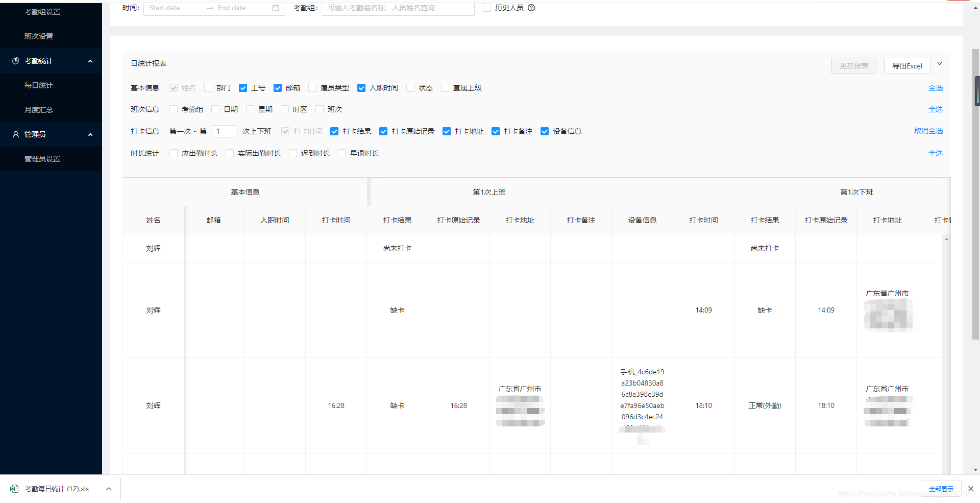The height and width of the screenshot is (503, 980).
Task: Click 全选 in the 时长统计 row
Action: click(x=936, y=153)
